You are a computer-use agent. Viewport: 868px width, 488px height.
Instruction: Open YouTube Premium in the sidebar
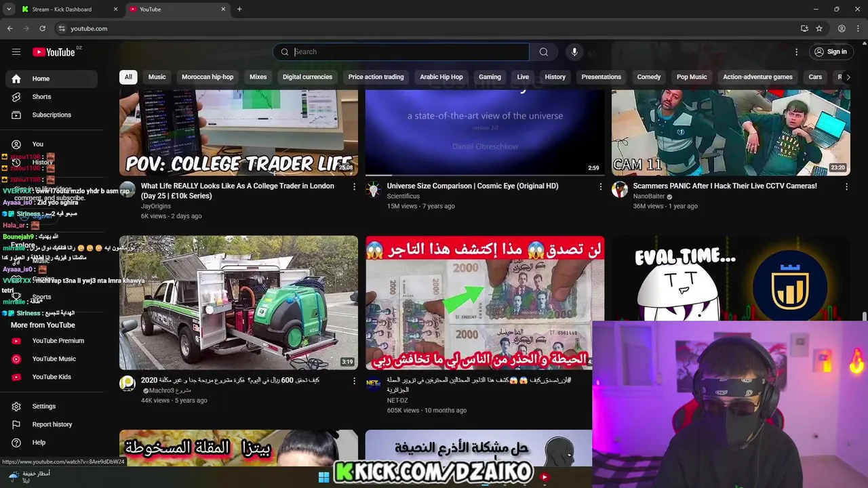52,341
